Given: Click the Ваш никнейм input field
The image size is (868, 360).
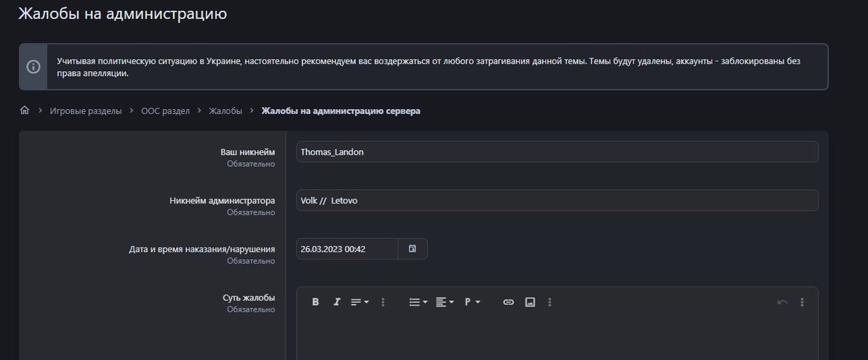Looking at the screenshot, I should pyautogui.click(x=557, y=152).
